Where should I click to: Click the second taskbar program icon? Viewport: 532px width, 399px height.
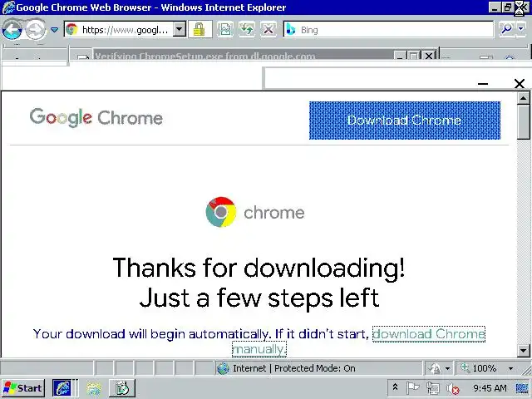click(94, 388)
